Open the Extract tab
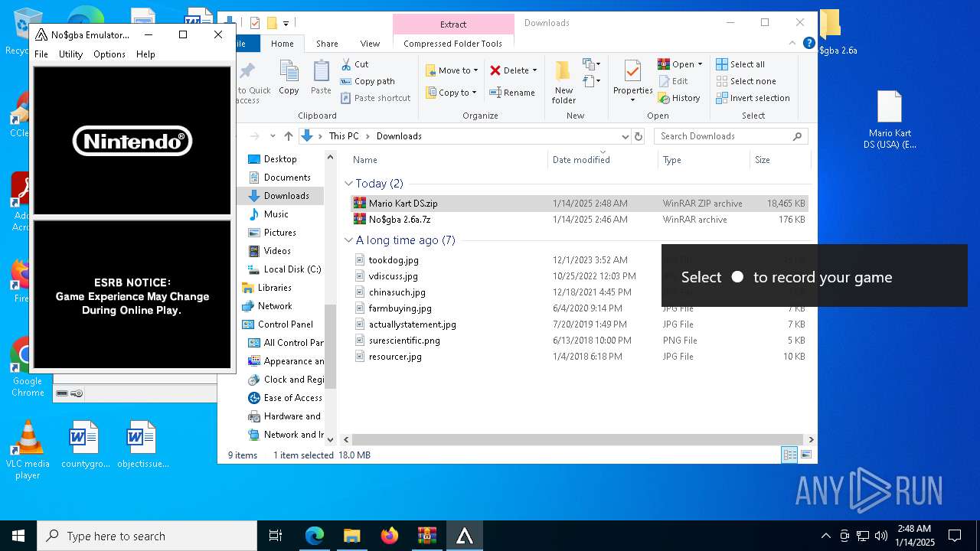The height and width of the screenshot is (551, 980). tap(453, 24)
